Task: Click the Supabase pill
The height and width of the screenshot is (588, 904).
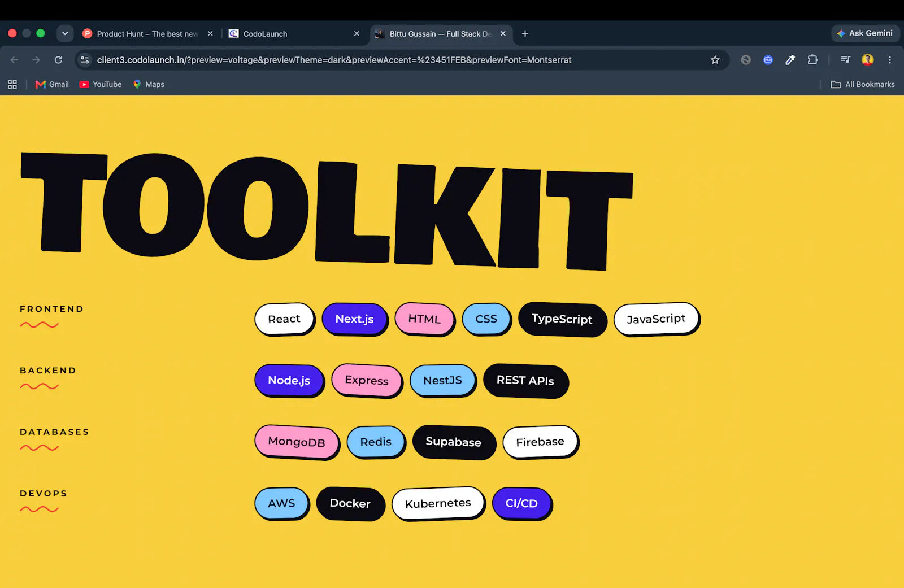Action: click(x=454, y=442)
